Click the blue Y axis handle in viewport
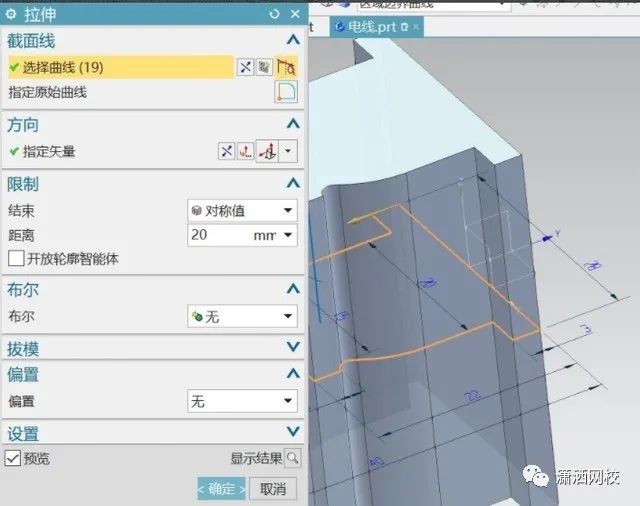 click(x=546, y=238)
